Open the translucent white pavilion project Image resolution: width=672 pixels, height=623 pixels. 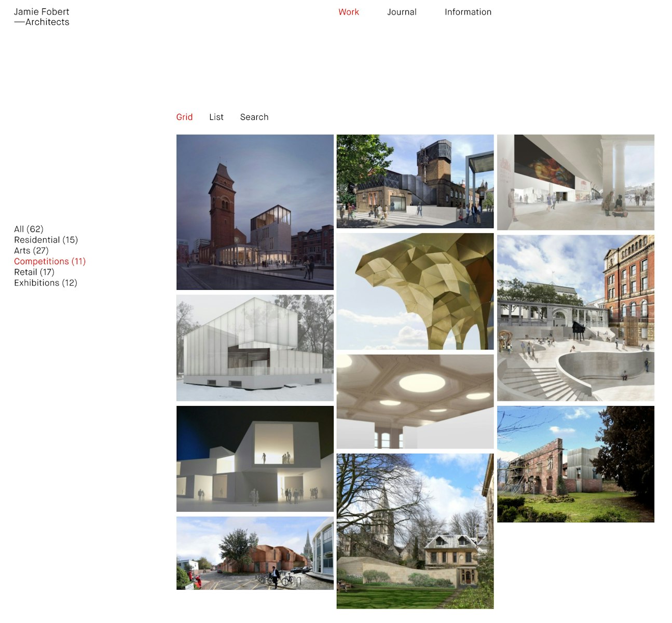tap(254, 348)
